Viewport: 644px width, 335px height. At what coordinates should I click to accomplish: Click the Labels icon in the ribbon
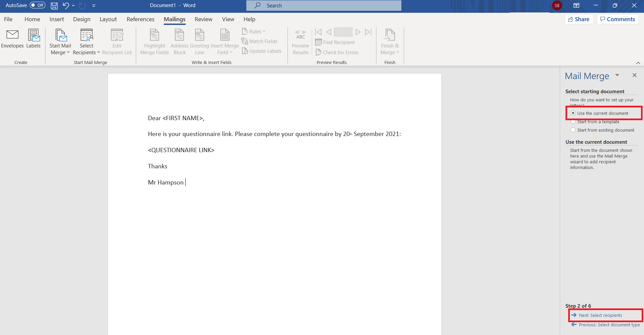pos(33,35)
